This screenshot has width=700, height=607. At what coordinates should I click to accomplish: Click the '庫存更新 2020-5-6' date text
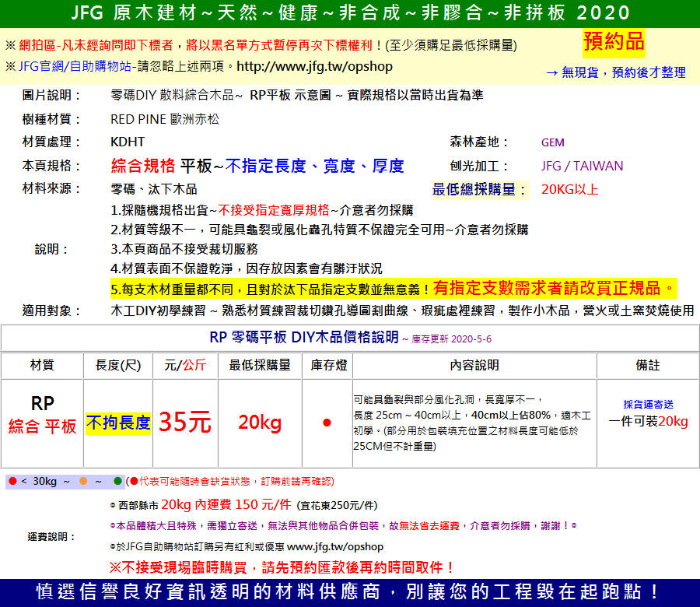click(451, 339)
